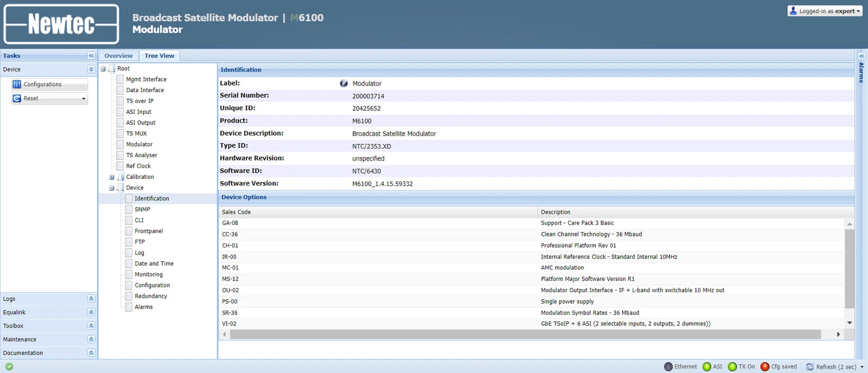868x373 pixels.
Task: Collapse the Root tree node
Action: [103, 69]
